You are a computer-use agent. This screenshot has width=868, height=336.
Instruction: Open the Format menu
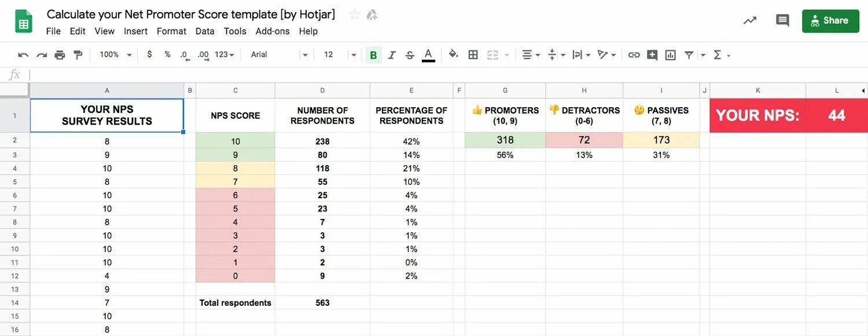(171, 31)
